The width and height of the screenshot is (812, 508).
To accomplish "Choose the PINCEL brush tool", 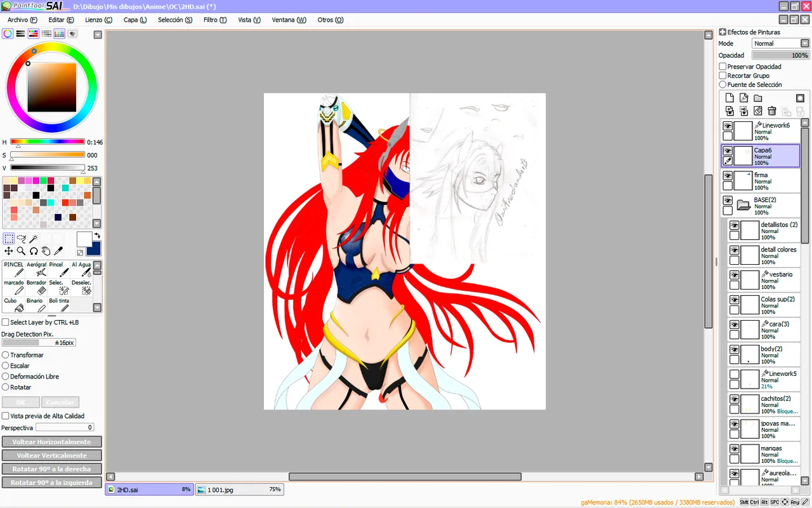I will (x=14, y=269).
